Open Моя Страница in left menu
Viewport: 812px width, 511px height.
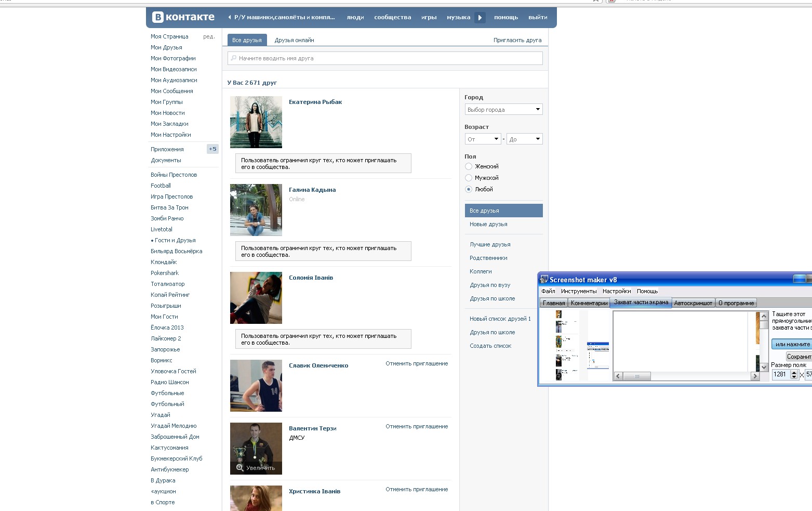click(169, 36)
